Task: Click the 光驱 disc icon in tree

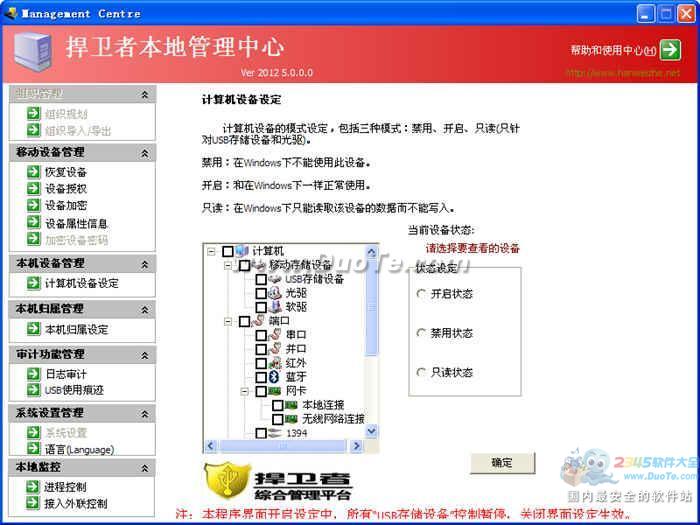Action: 275,293
